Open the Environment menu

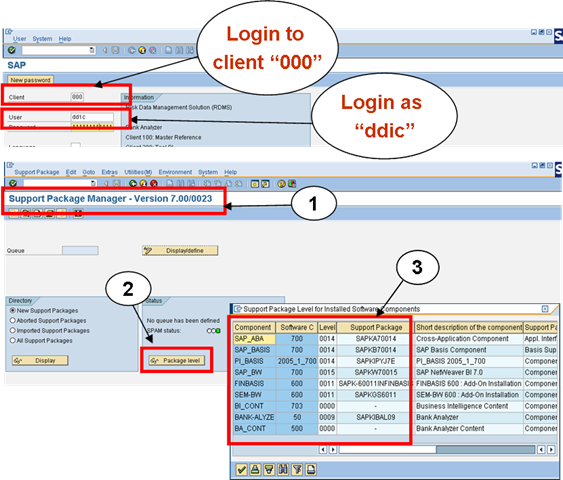tap(175, 172)
